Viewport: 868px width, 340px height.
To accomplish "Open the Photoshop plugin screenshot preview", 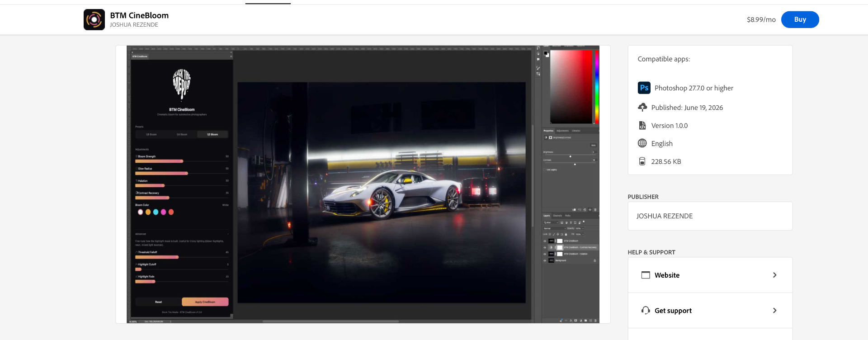I will tap(363, 184).
